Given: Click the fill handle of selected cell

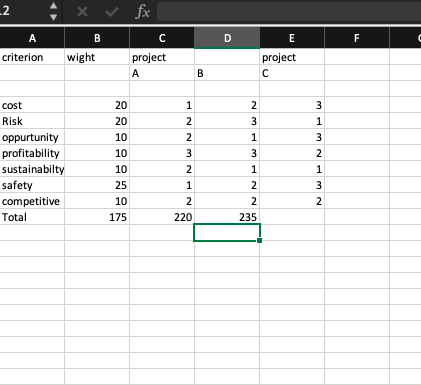Looking at the screenshot, I should (260, 240).
